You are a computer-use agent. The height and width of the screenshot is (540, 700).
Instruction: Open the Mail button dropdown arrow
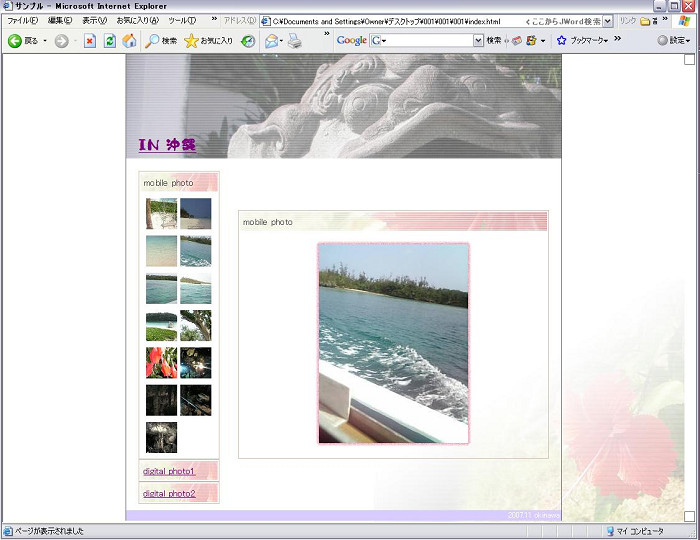click(x=281, y=41)
